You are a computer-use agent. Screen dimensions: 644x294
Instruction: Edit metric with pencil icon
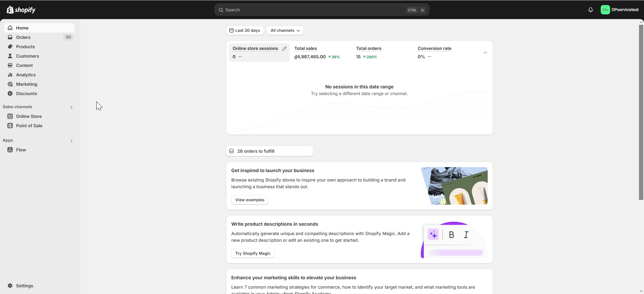284,49
